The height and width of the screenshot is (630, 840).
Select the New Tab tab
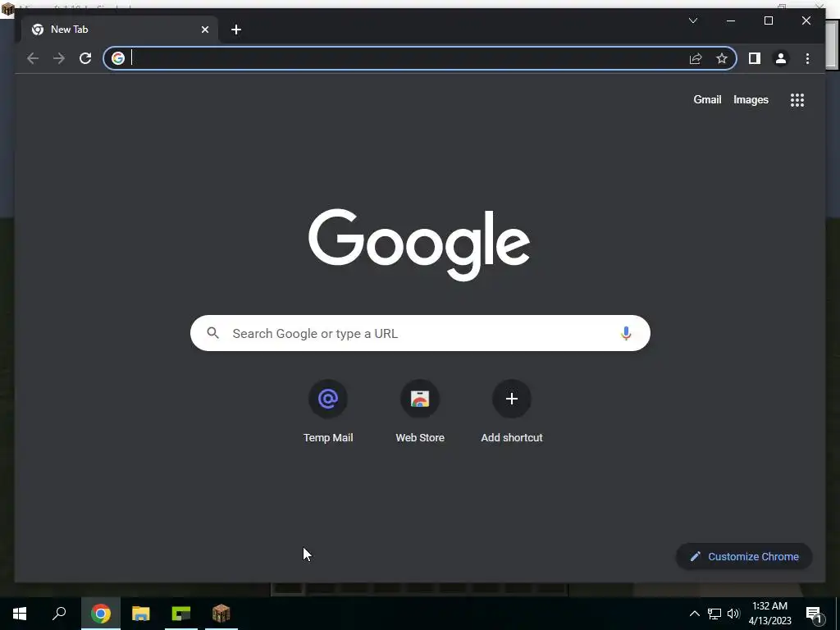(x=120, y=30)
